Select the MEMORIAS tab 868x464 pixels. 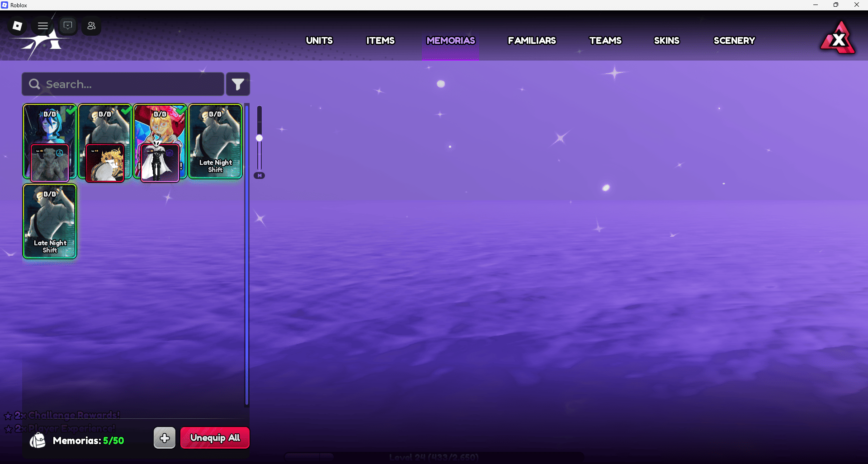451,41
